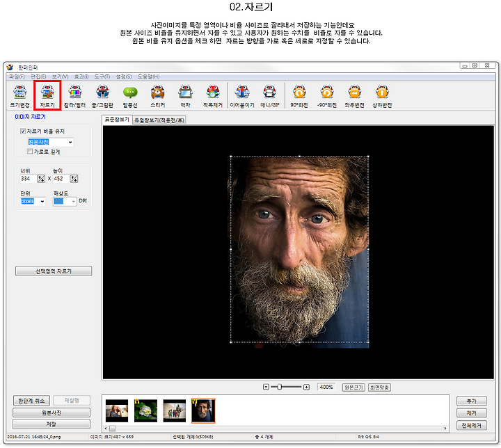Open the 도움말(H) help menu

(x=149, y=77)
